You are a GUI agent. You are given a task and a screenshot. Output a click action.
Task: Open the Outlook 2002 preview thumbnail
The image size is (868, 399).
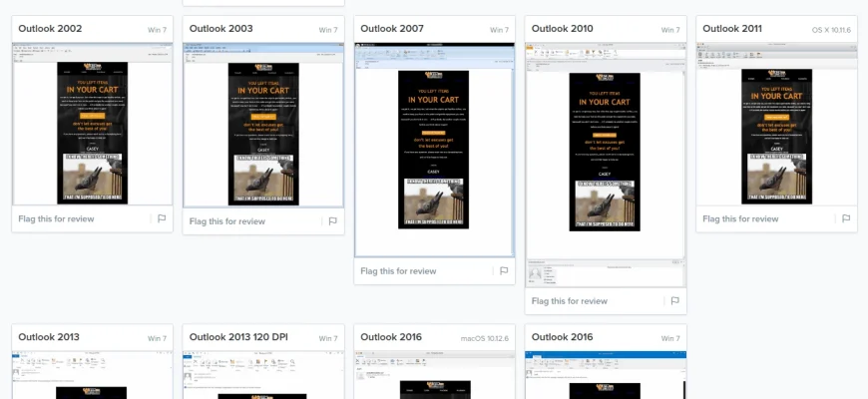pyautogui.click(x=92, y=124)
